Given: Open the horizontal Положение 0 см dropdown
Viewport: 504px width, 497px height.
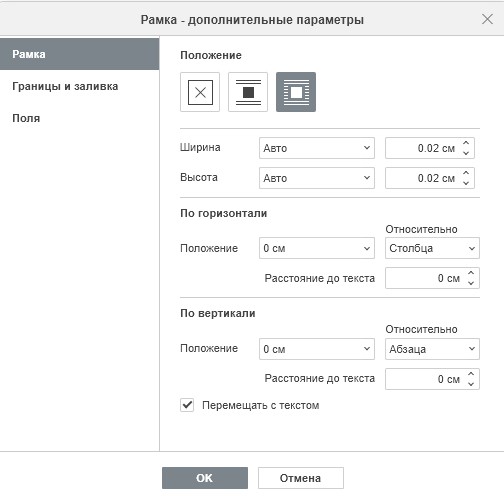Looking at the screenshot, I should click(x=317, y=248).
